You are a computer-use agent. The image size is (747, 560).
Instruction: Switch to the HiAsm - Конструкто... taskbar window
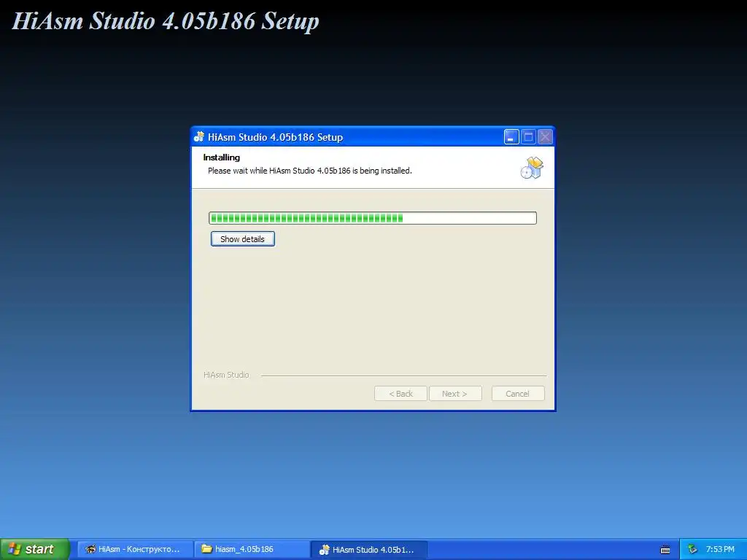tap(135, 549)
